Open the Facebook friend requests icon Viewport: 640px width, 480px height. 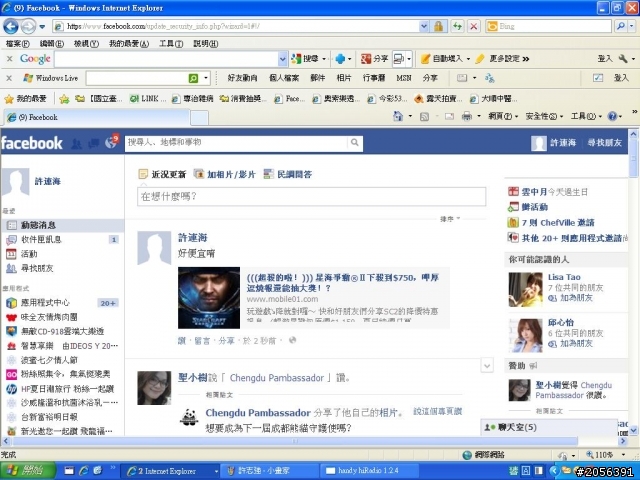[76, 143]
